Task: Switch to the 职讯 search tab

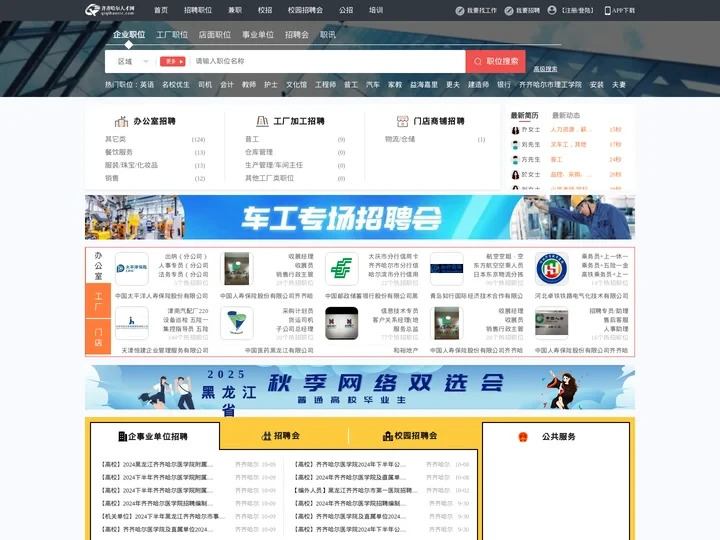Action: (328, 35)
